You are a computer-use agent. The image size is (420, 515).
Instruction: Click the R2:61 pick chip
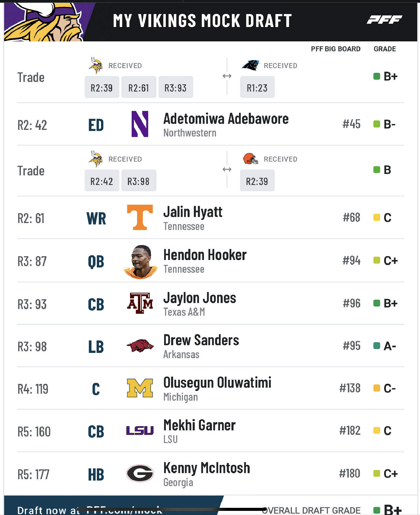[x=139, y=87]
